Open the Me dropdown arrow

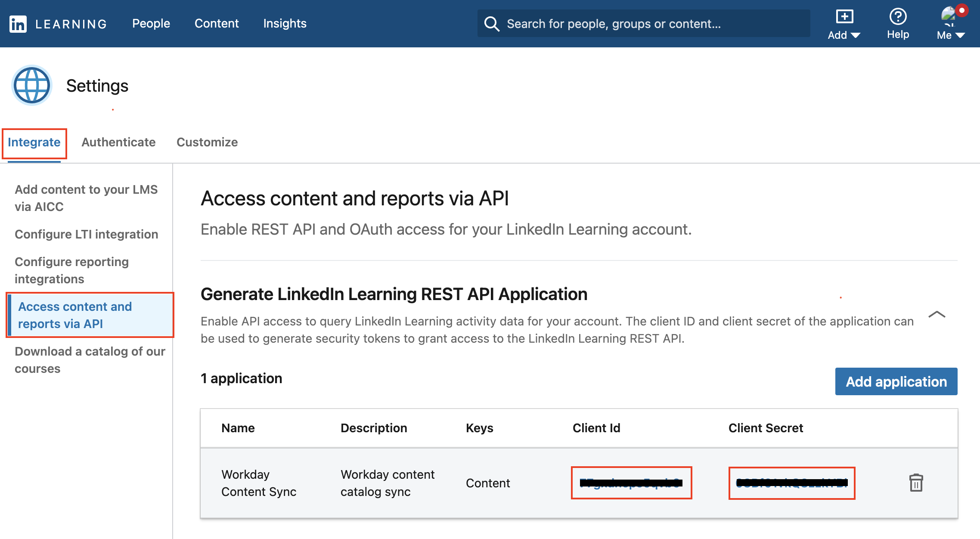coord(959,36)
